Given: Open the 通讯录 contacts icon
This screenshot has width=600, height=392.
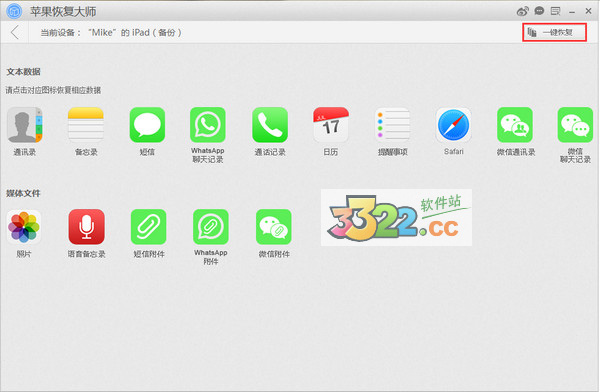Looking at the screenshot, I should tap(24, 125).
